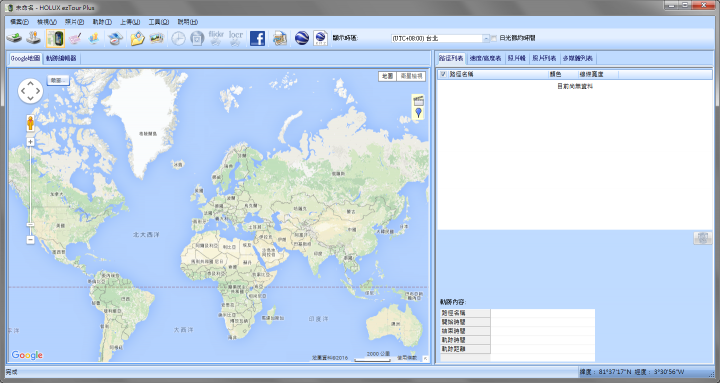Switch to the third right-panel tab
This screenshot has width=720, height=383.
tap(516, 58)
